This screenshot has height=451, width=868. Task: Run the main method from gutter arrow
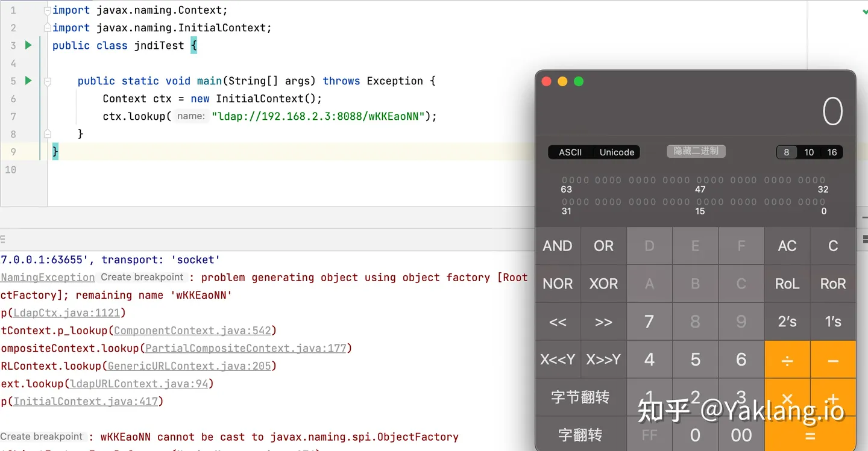coord(28,81)
